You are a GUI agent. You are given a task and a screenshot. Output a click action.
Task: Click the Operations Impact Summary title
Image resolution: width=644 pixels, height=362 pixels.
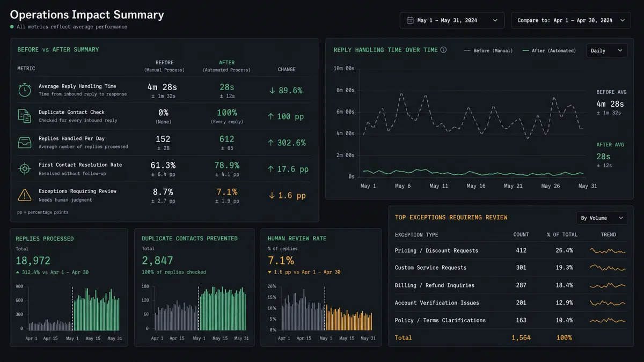pos(87,15)
